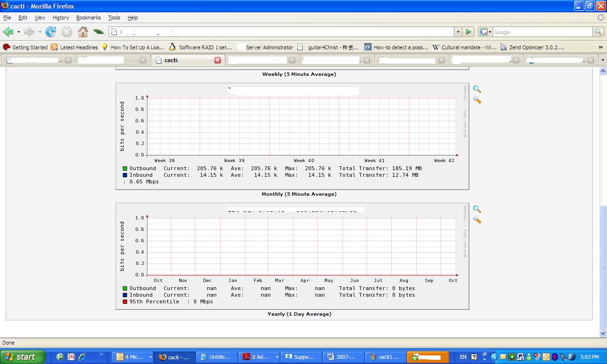
Task: Expand the address bar URL dropdown
Action: (458, 32)
